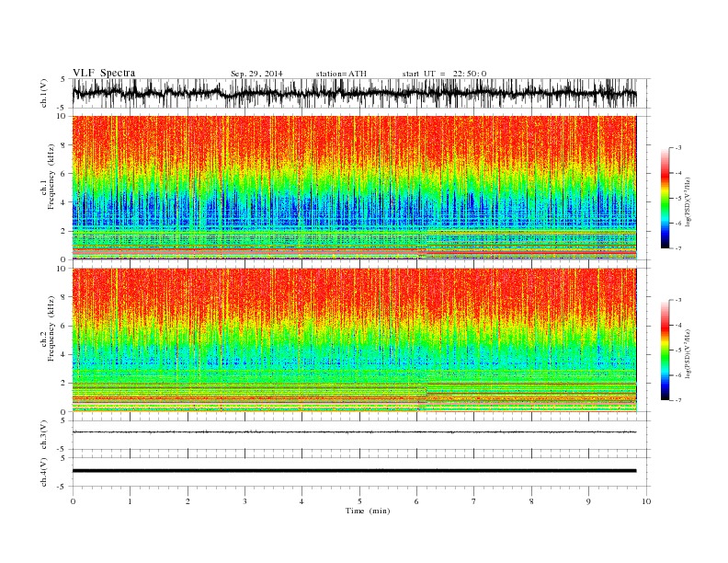Click the time axis tick label '5'
Screen dimensions: 728x563
tap(359, 501)
